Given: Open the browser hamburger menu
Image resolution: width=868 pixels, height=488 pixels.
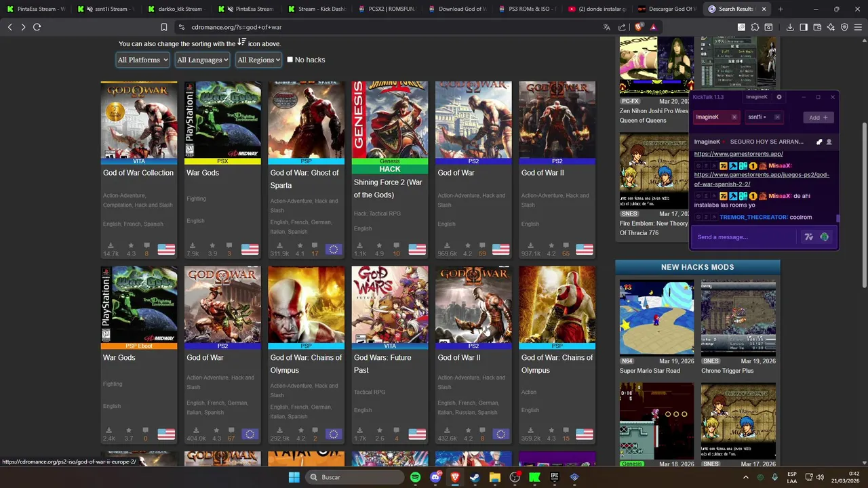Looking at the screenshot, I should (x=858, y=27).
